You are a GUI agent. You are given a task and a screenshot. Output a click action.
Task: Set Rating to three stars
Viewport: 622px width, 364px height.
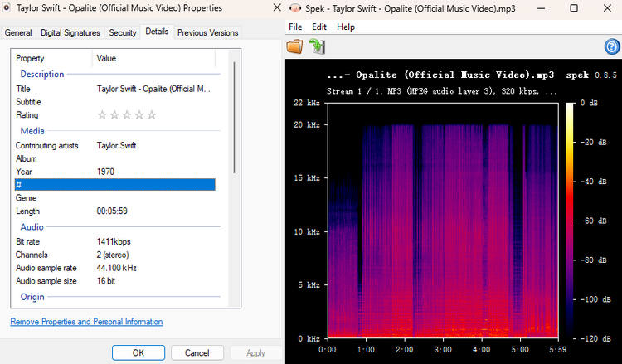click(127, 115)
